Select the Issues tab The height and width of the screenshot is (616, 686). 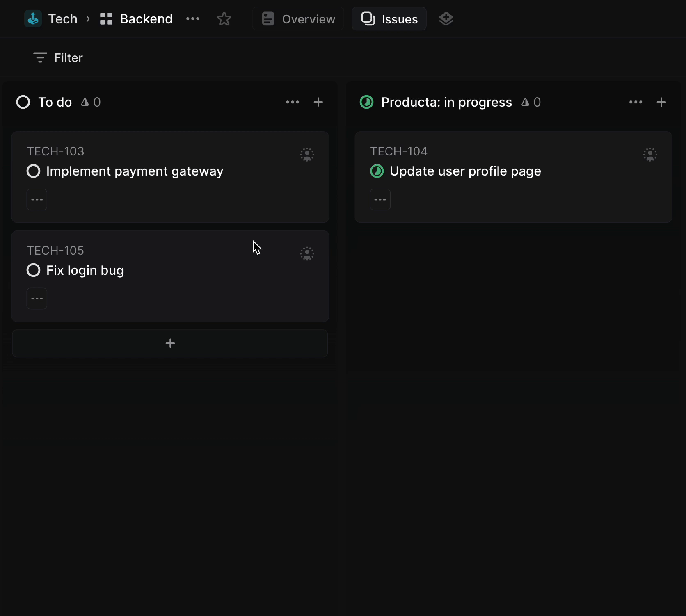[389, 19]
